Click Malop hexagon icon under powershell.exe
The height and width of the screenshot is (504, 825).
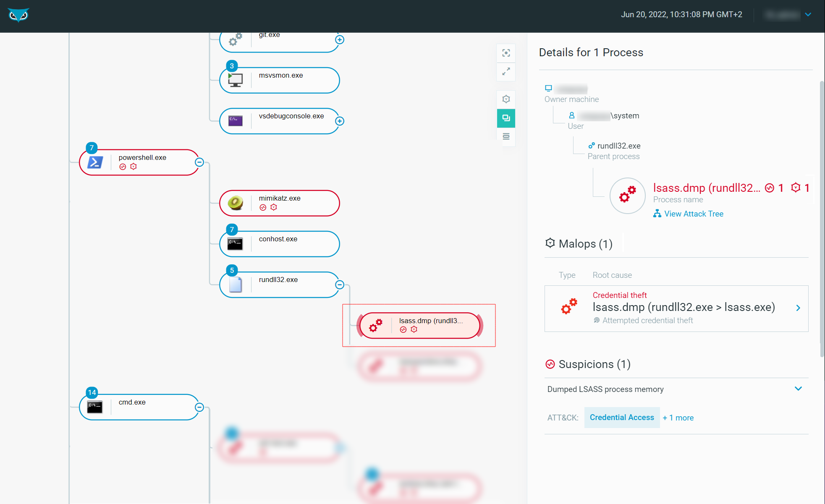[x=134, y=167]
